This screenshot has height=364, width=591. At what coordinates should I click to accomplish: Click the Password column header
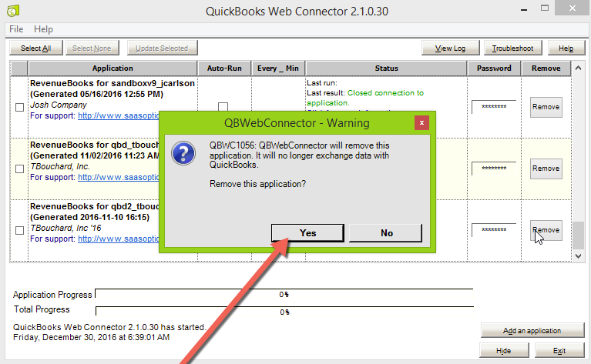pyautogui.click(x=494, y=68)
